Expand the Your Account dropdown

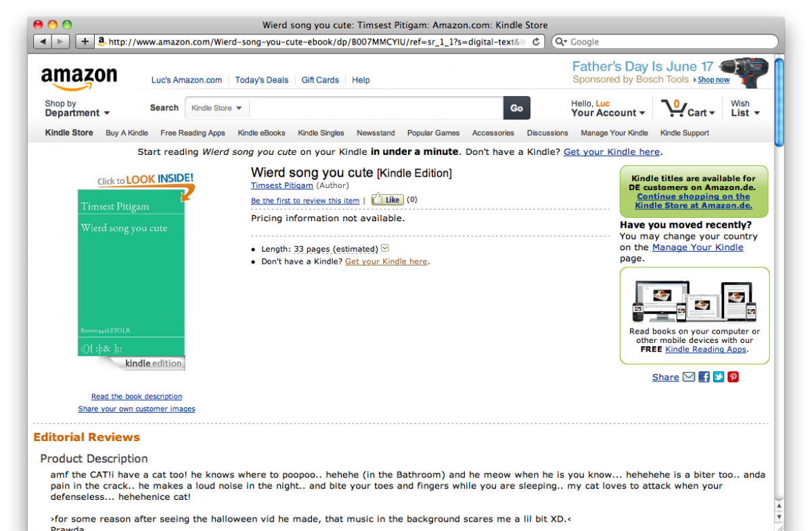608,113
